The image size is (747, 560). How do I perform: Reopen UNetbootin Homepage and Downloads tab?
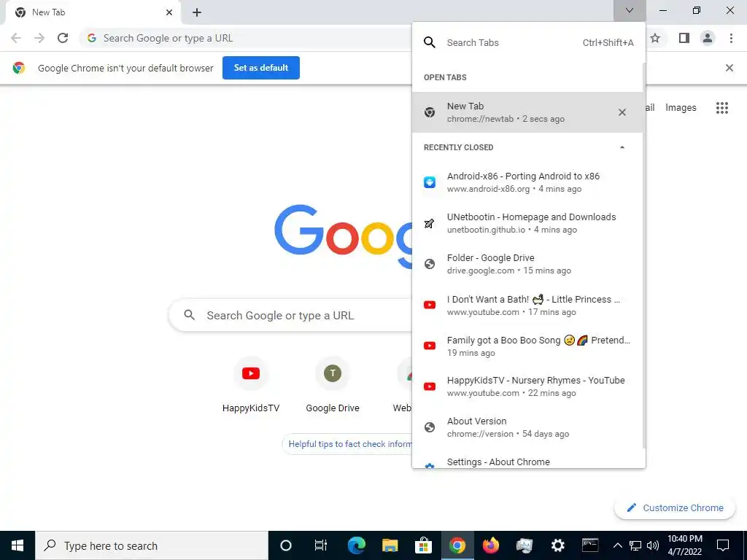coord(527,223)
